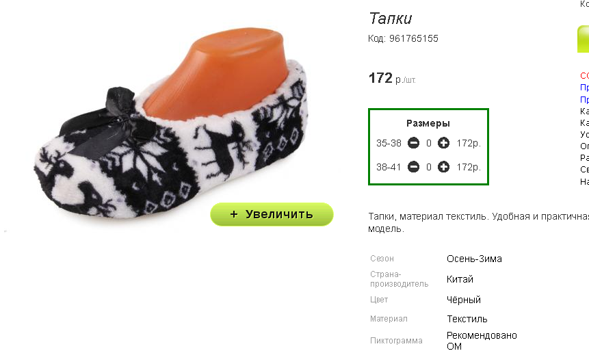Click the Осень-Зима season value
Image resolution: width=589 pixels, height=364 pixels.
[474, 259]
